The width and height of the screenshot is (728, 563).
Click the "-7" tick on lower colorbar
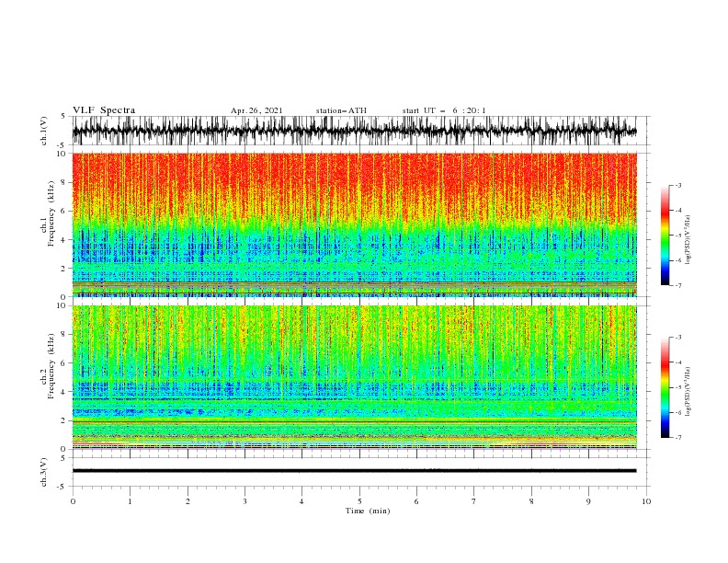pyautogui.click(x=678, y=438)
